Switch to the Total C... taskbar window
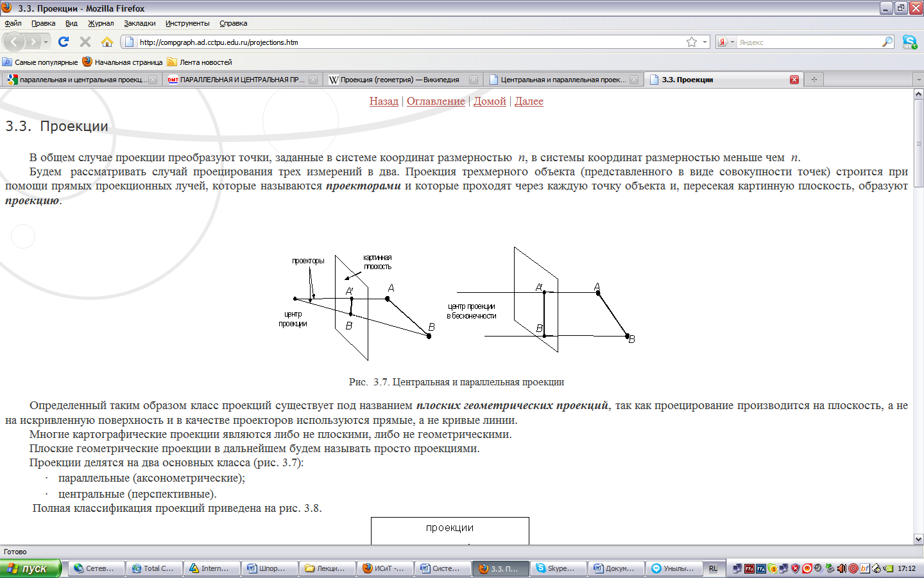This screenshot has width=924, height=578. coord(153,568)
